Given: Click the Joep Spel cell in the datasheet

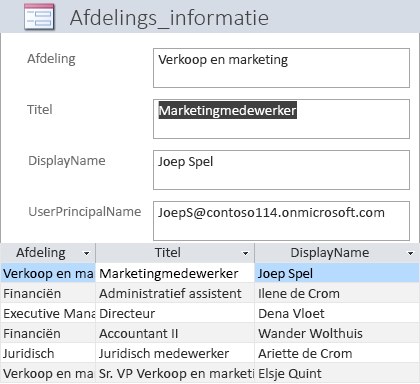Looking at the screenshot, I should tap(337, 273).
